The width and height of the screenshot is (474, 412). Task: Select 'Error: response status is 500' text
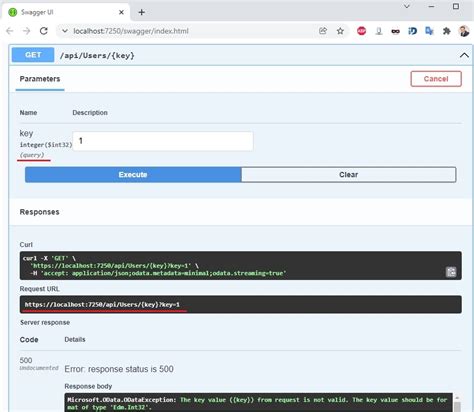(119, 369)
